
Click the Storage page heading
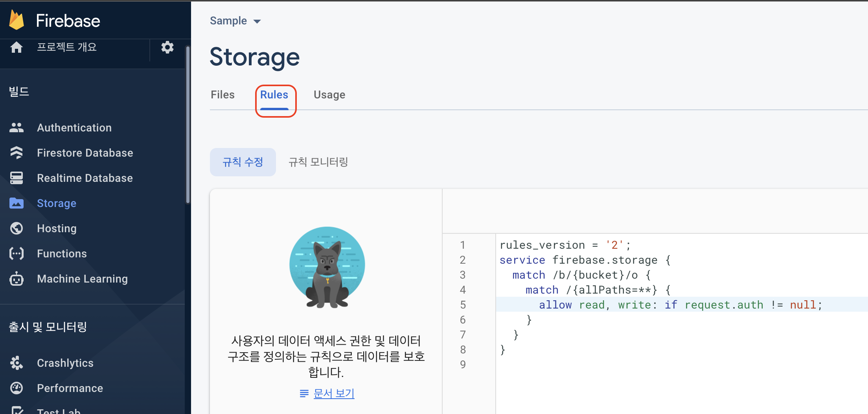coord(254,57)
